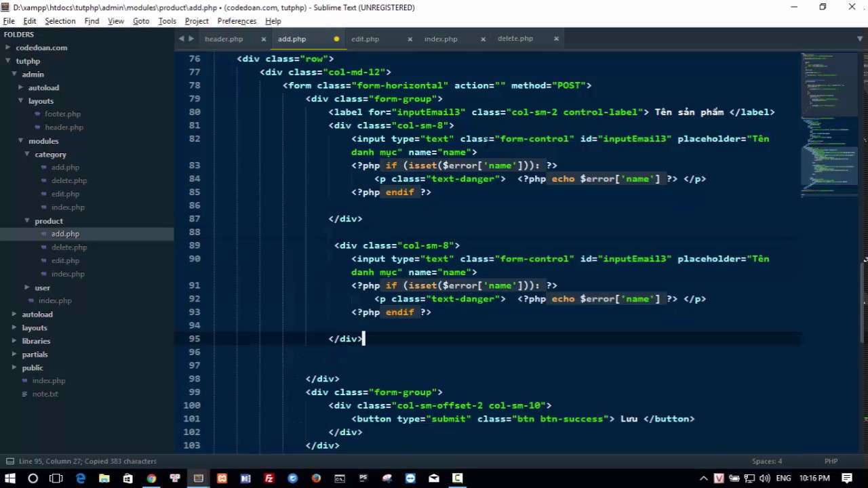Collapse the modules folder
Screen dimensions: 868x488
coord(21,141)
